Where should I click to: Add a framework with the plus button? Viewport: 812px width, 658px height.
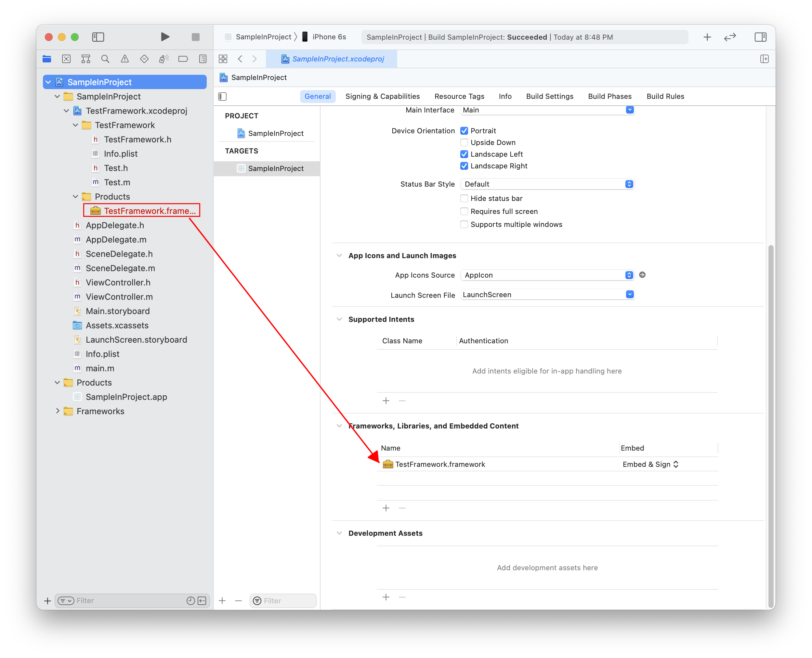[386, 508]
